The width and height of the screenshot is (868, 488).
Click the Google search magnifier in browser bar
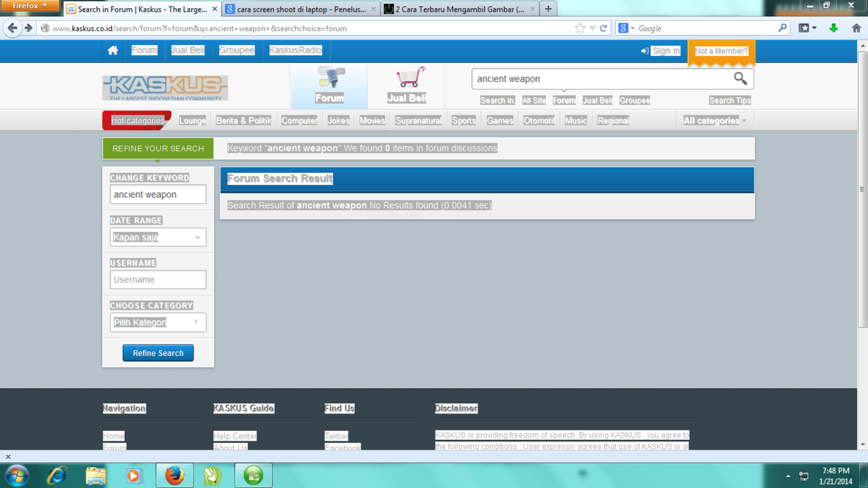(x=783, y=28)
